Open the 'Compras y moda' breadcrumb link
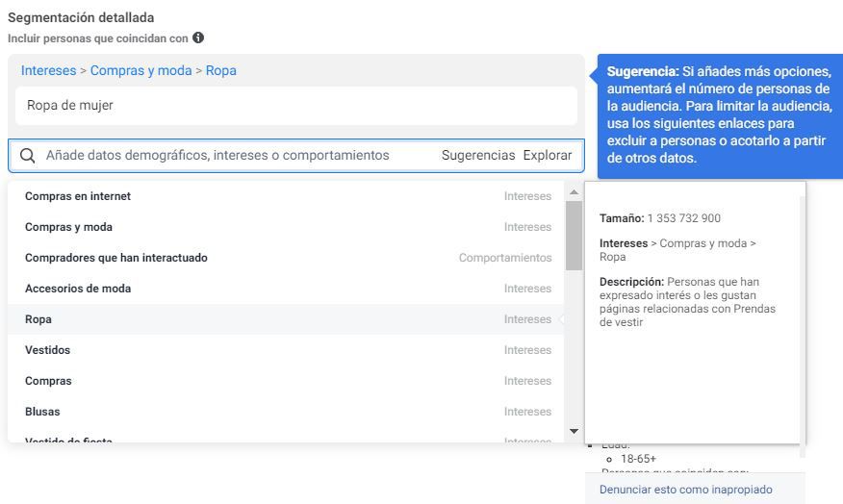843x504 pixels. [140, 70]
